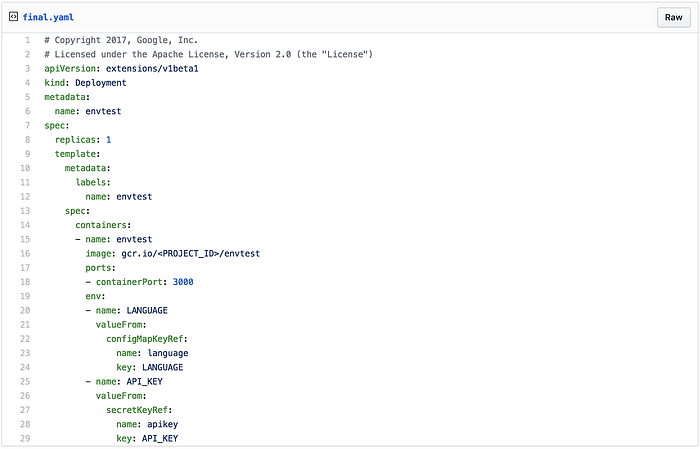Select line number 13
The width and height of the screenshot is (700, 449).
(x=25, y=211)
